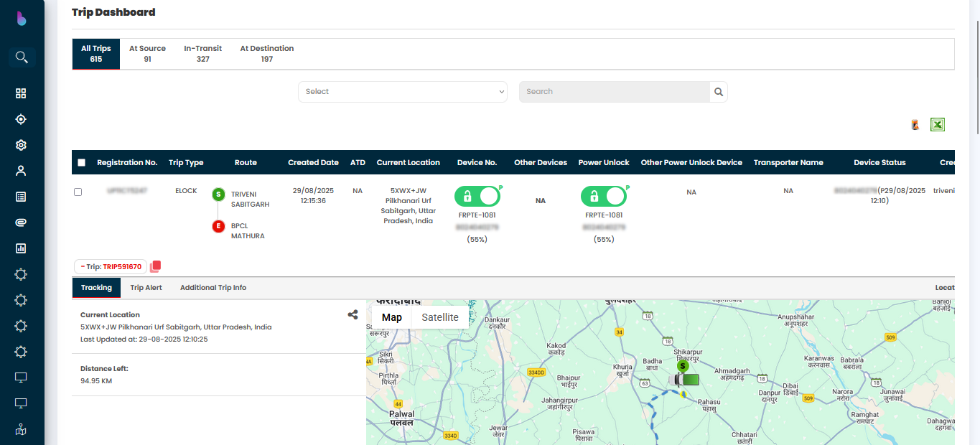Switch the map to Satellite view
980x445 pixels.
tap(439, 317)
